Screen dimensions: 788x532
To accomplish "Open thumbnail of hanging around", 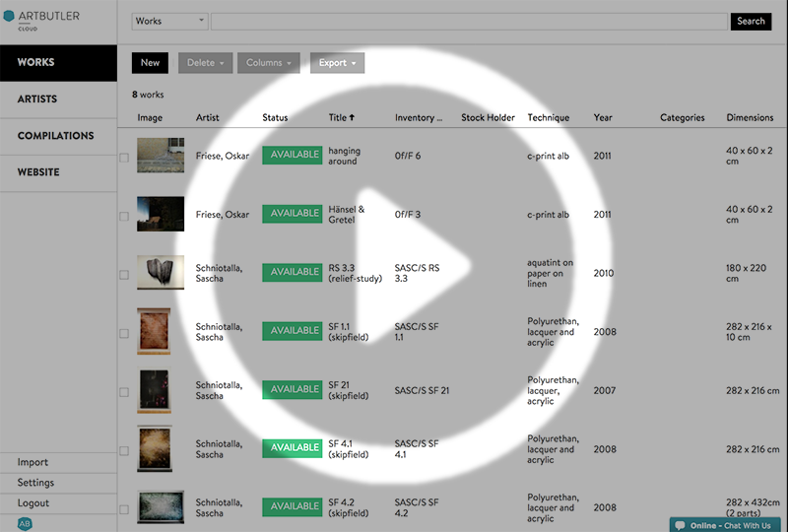I will pyautogui.click(x=161, y=155).
